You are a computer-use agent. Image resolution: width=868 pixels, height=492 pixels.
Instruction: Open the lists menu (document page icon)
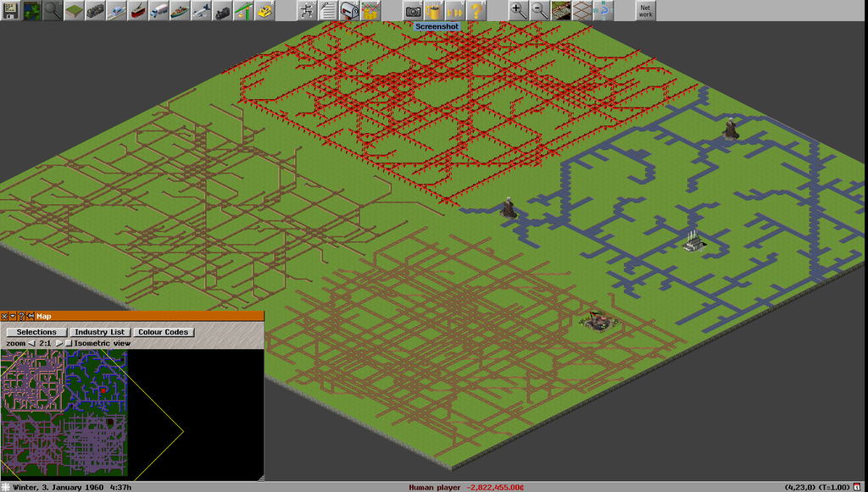click(x=328, y=10)
